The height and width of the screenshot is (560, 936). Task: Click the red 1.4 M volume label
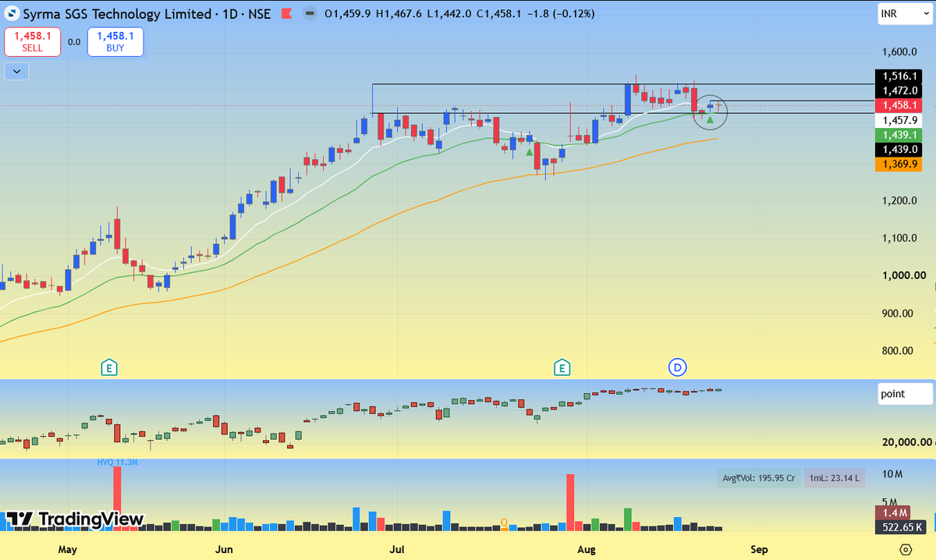click(893, 512)
